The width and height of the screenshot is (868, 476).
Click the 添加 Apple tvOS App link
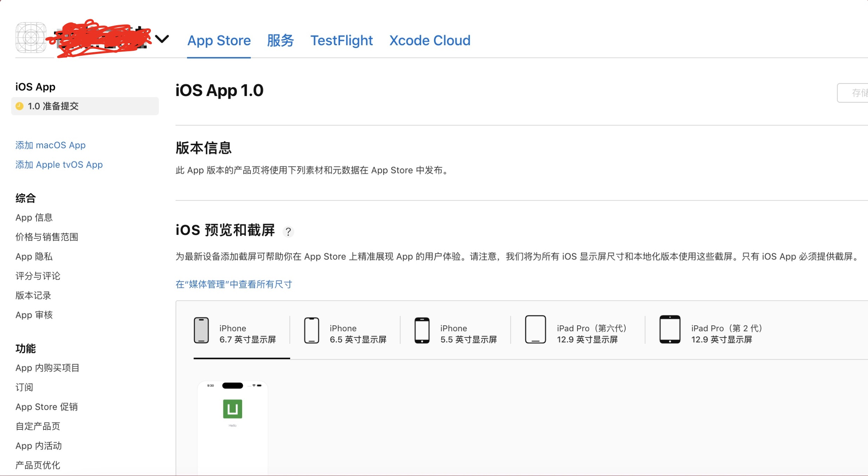[x=59, y=164]
